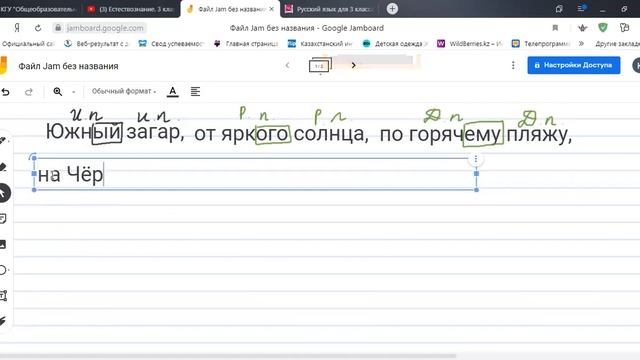This screenshot has height=360, width=640.
Task: Select the eraser tool in sidebar
Action: (x=3, y=167)
